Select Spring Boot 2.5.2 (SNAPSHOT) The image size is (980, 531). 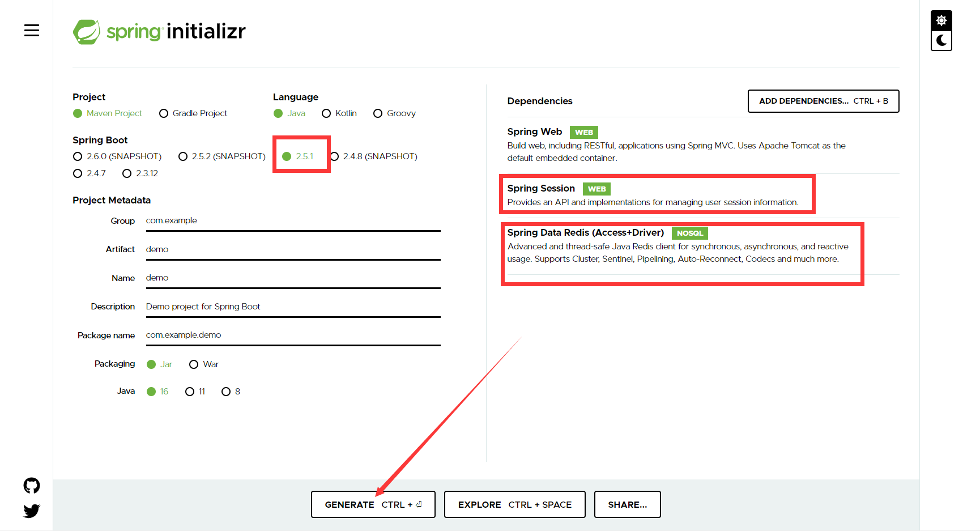click(x=222, y=156)
